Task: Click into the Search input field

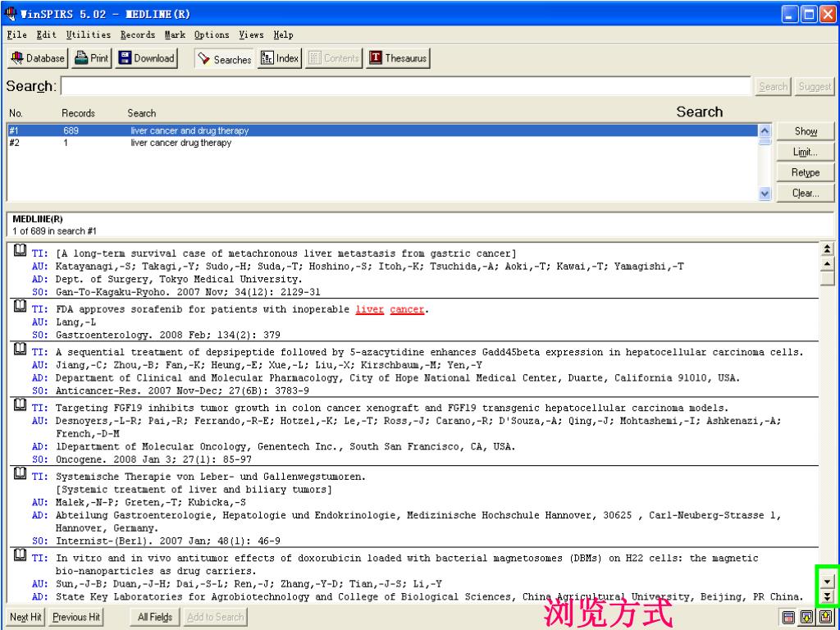Action: pos(406,86)
